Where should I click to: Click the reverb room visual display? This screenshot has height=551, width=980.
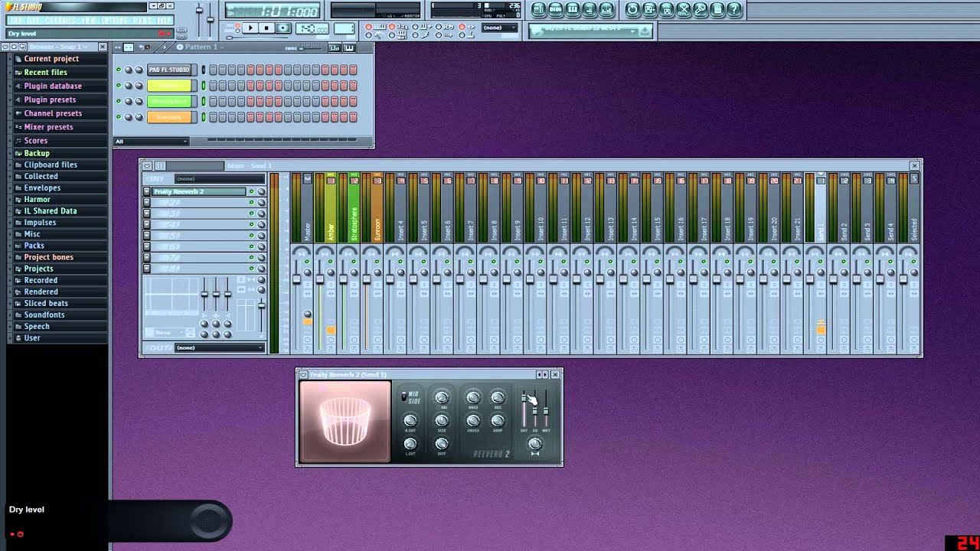coord(345,421)
